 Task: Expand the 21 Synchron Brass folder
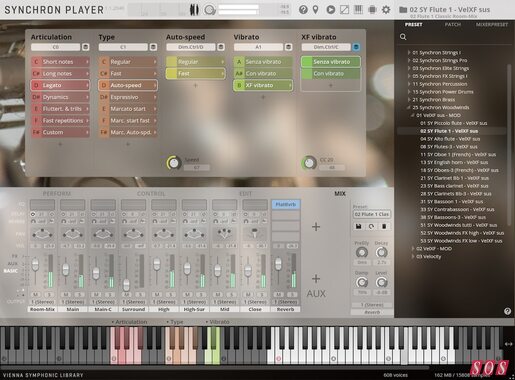tap(409, 100)
